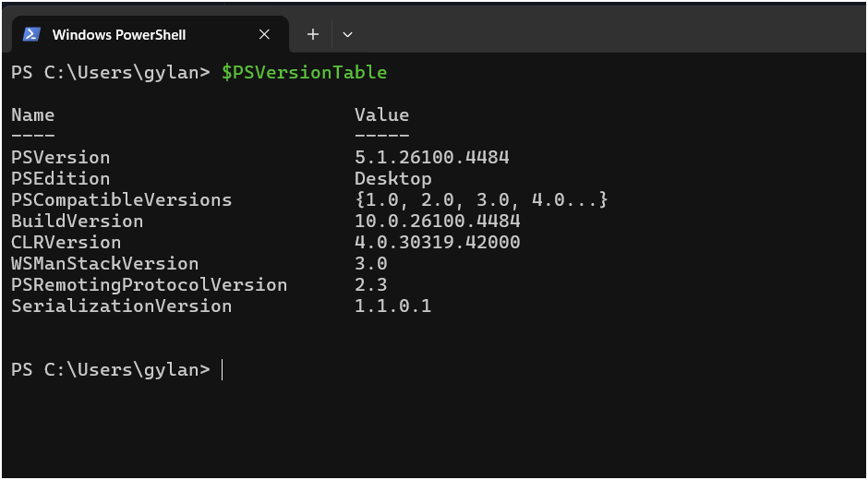Click the PSVersion row name

(60, 157)
